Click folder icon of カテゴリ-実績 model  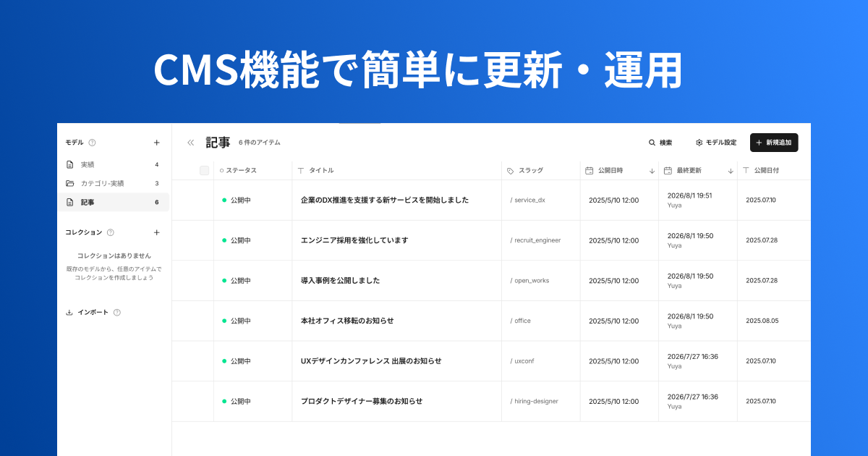click(x=70, y=183)
